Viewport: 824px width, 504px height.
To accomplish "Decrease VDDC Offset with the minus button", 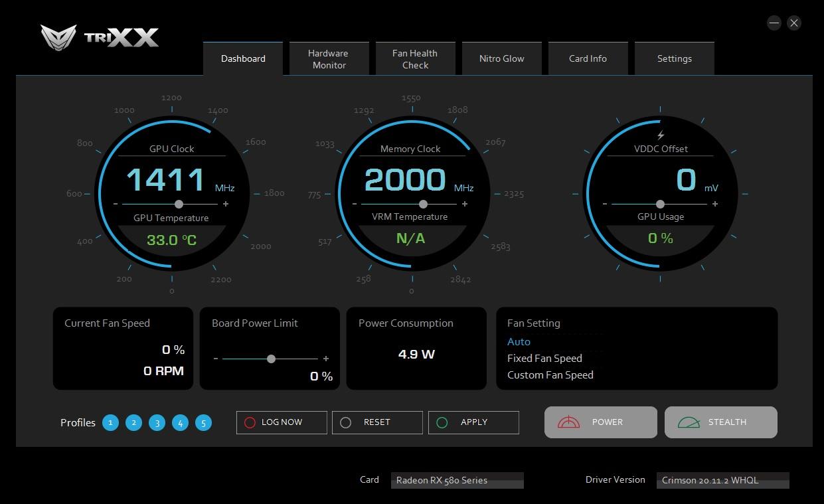I will pos(604,204).
